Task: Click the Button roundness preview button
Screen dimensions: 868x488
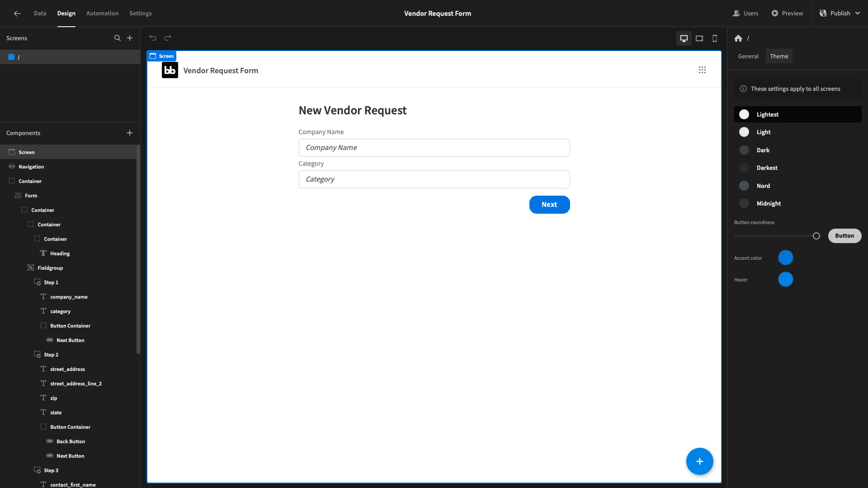Action: click(844, 236)
